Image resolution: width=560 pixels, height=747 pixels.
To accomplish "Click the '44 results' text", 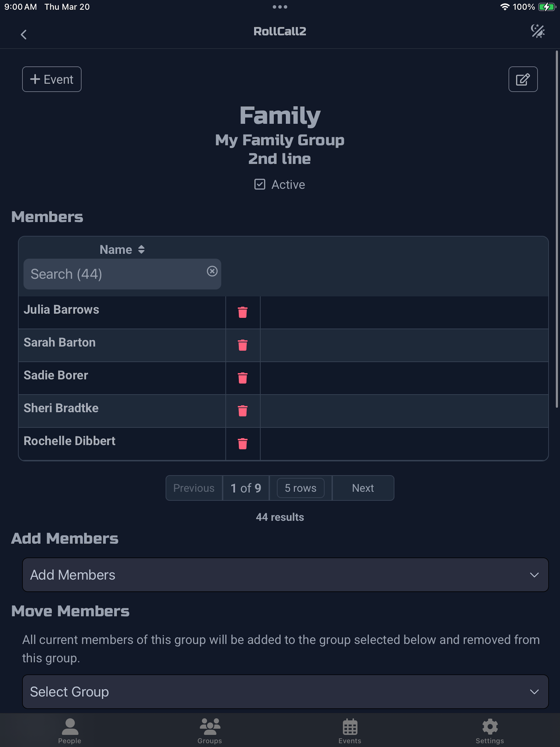I will coord(280,517).
